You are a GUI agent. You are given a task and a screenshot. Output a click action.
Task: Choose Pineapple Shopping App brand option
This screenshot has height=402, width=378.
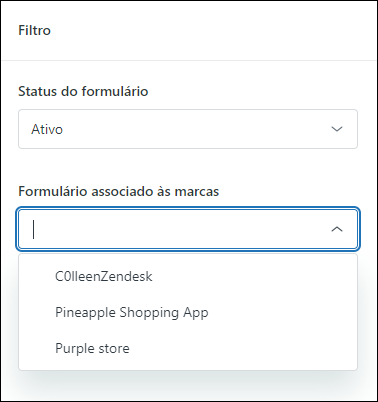click(188, 312)
